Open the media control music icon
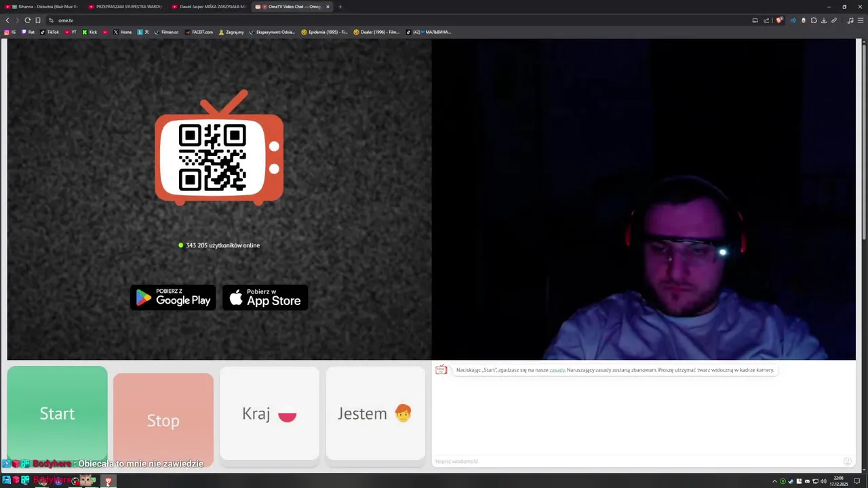Screen dimensions: 868x488 [x=850, y=20]
